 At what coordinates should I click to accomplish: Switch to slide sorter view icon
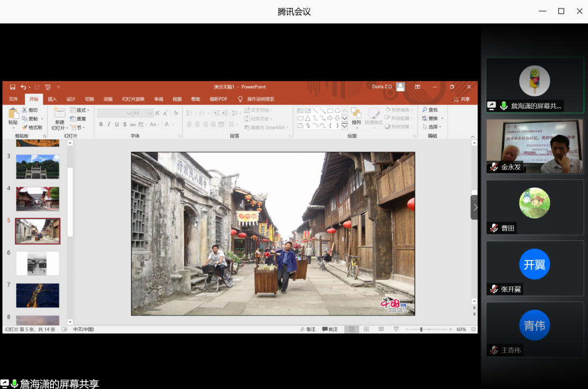point(366,330)
